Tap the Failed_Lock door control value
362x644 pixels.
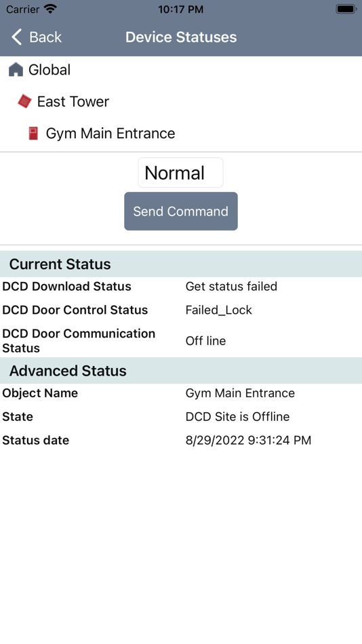[x=218, y=310]
